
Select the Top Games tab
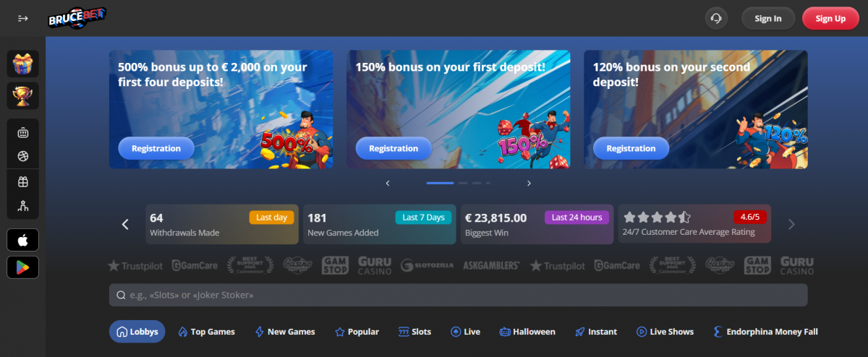pos(206,332)
